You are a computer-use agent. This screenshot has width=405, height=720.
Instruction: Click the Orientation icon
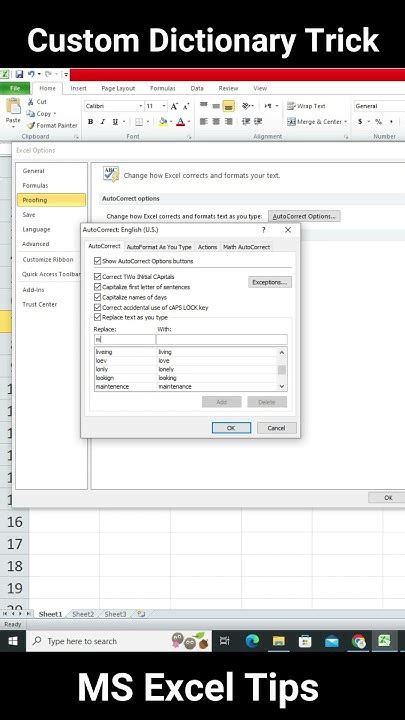(246, 106)
